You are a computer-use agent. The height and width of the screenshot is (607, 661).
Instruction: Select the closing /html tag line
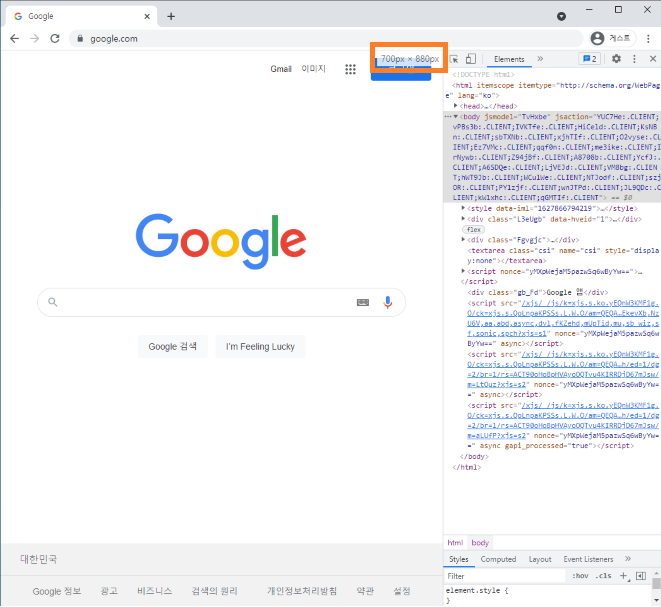466,467
